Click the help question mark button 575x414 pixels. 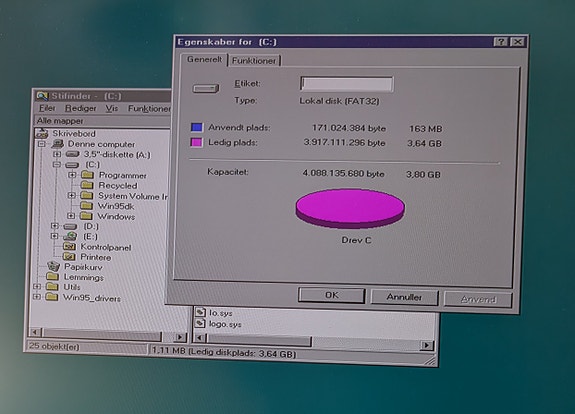pos(500,42)
